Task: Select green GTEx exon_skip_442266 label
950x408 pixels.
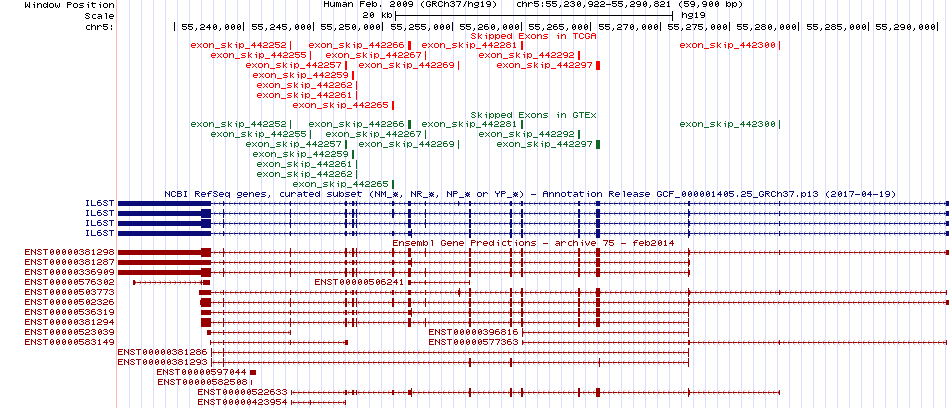Action: (x=356, y=124)
